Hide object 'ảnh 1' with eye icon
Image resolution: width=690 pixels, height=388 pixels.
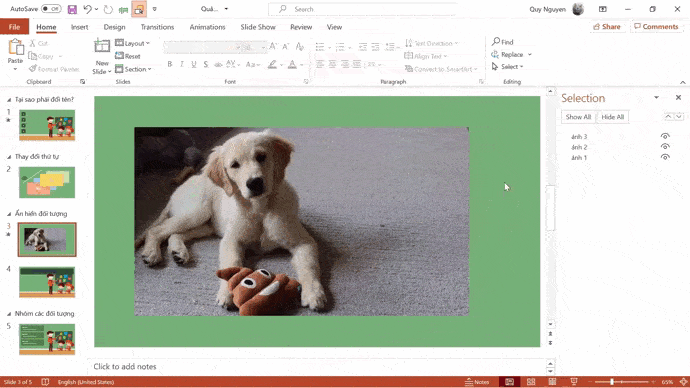pos(665,157)
